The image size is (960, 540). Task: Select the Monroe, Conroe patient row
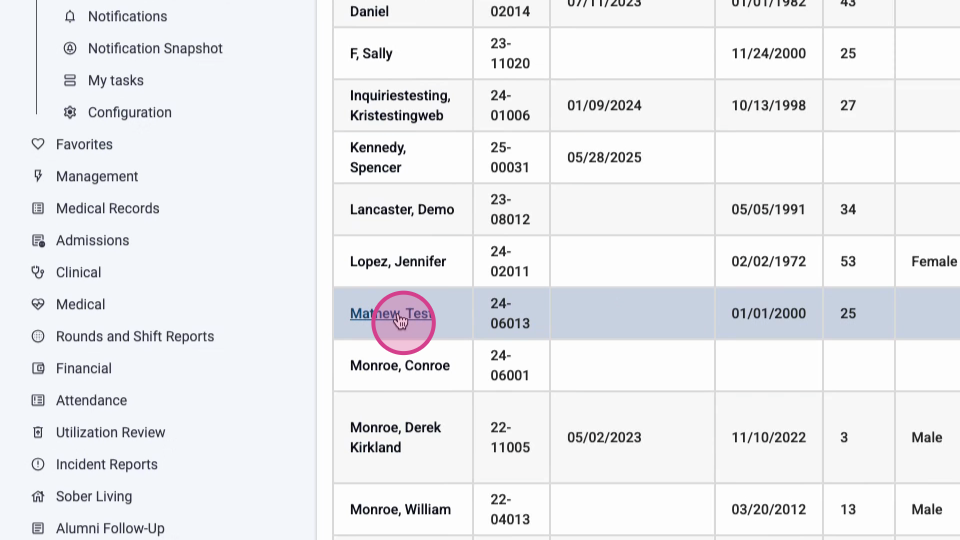(399, 365)
